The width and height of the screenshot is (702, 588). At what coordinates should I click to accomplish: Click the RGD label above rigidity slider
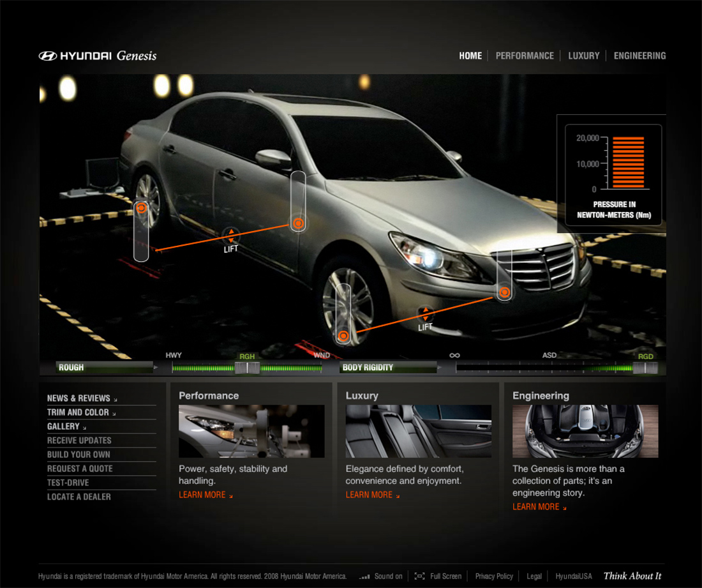click(646, 356)
